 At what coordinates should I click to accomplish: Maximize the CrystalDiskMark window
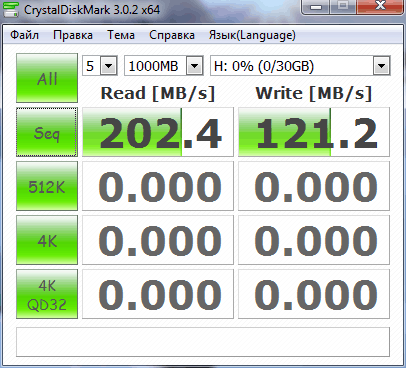tap(343, 7)
